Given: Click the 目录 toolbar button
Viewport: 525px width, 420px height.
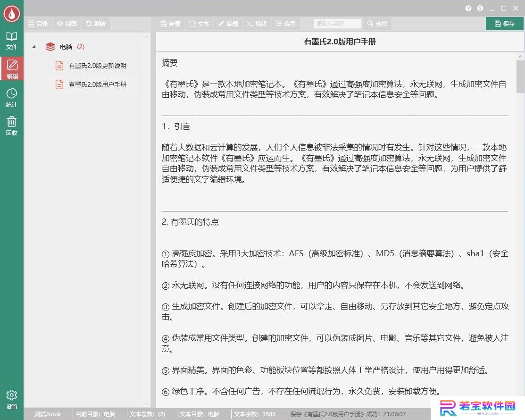Looking at the screenshot, I should coord(38,24).
